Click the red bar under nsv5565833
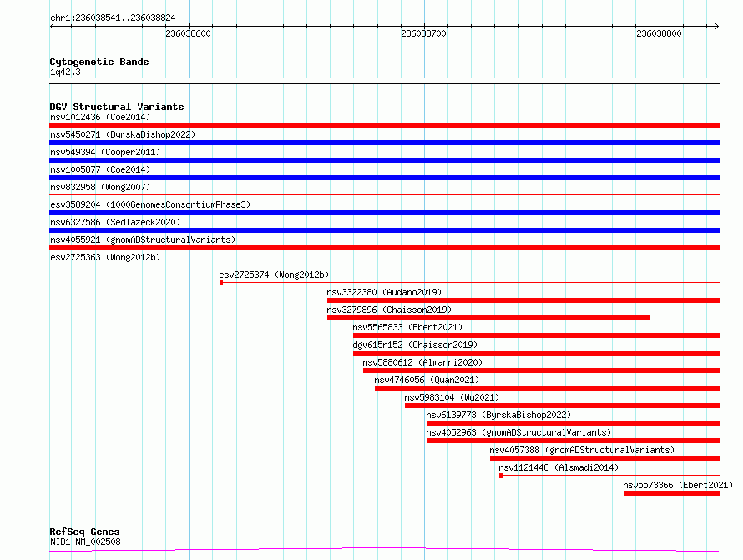Viewport: 743px width, 560px height. (x=537, y=335)
